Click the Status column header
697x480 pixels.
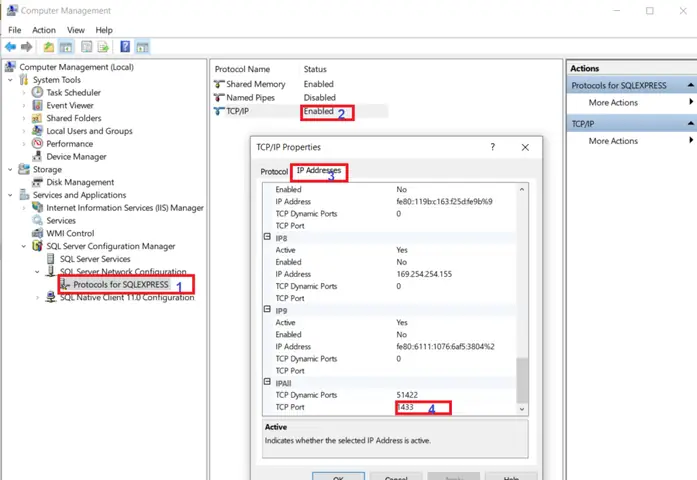(x=315, y=69)
